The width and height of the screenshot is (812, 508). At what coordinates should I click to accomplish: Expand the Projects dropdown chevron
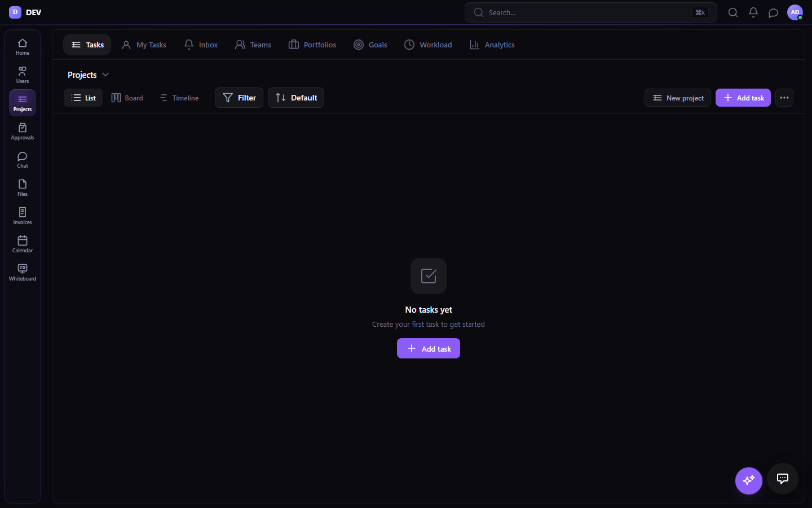coord(105,75)
